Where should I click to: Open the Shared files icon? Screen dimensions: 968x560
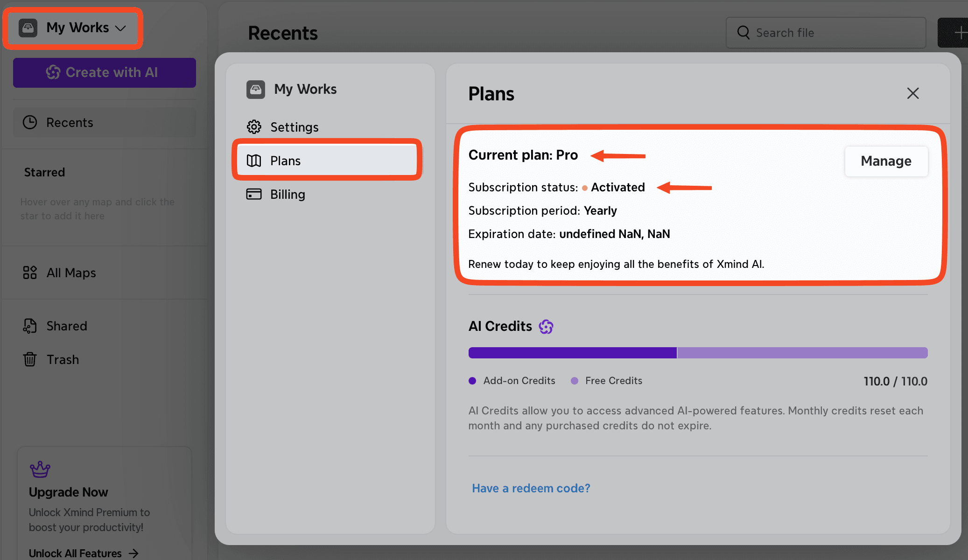(x=30, y=326)
